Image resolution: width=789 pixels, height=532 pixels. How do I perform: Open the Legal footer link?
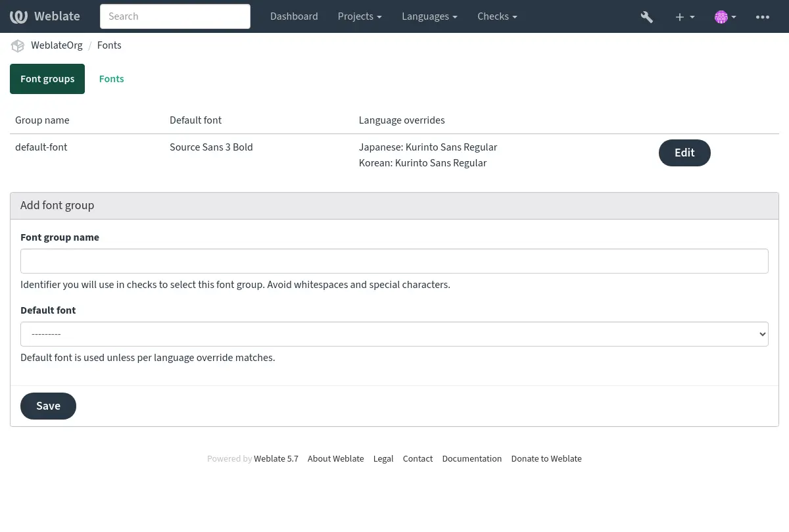pos(383,459)
